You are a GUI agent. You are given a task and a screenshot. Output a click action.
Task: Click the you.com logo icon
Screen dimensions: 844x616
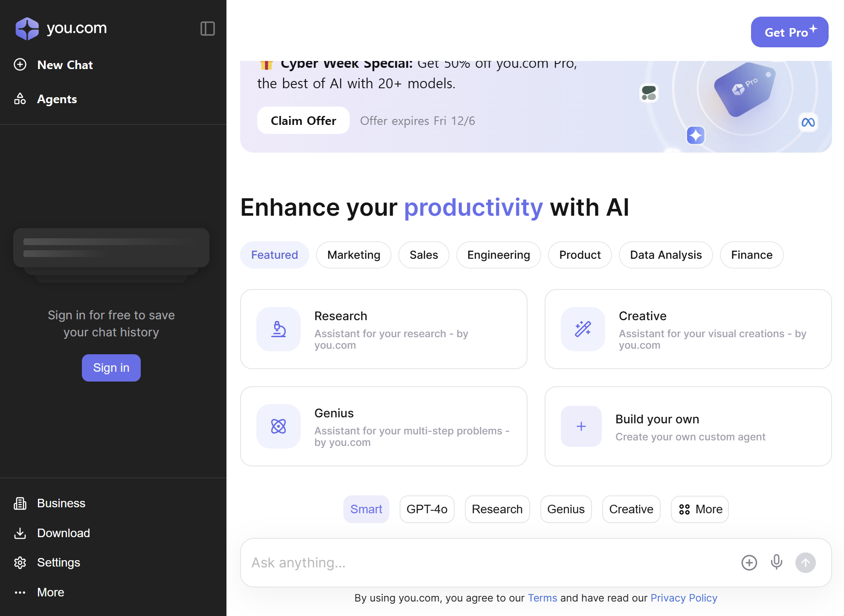(x=27, y=29)
